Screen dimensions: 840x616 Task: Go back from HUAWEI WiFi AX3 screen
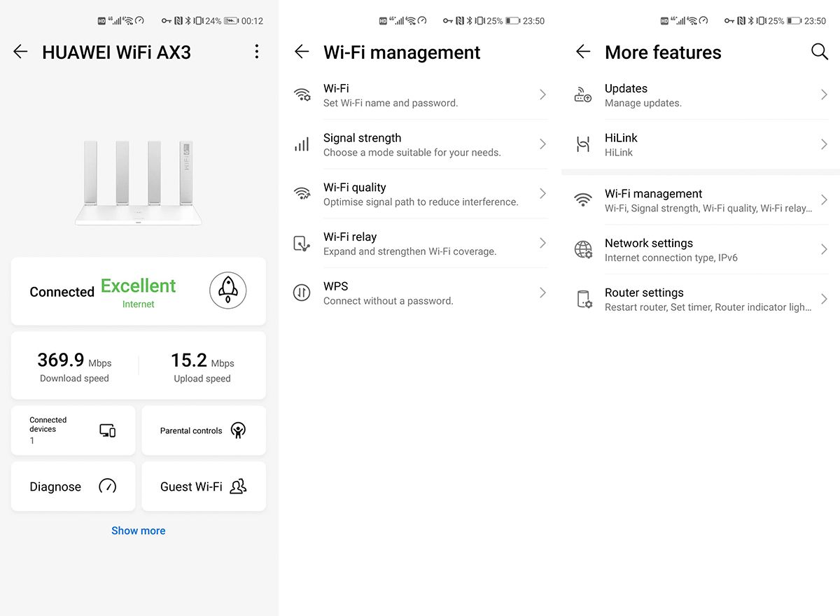point(20,52)
